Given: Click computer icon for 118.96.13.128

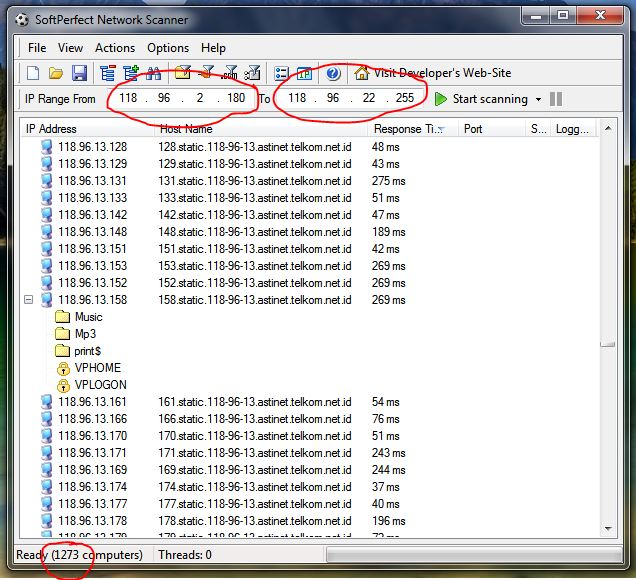Looking at the screenshot, I should pyautogui.click(x=47, y=147).
